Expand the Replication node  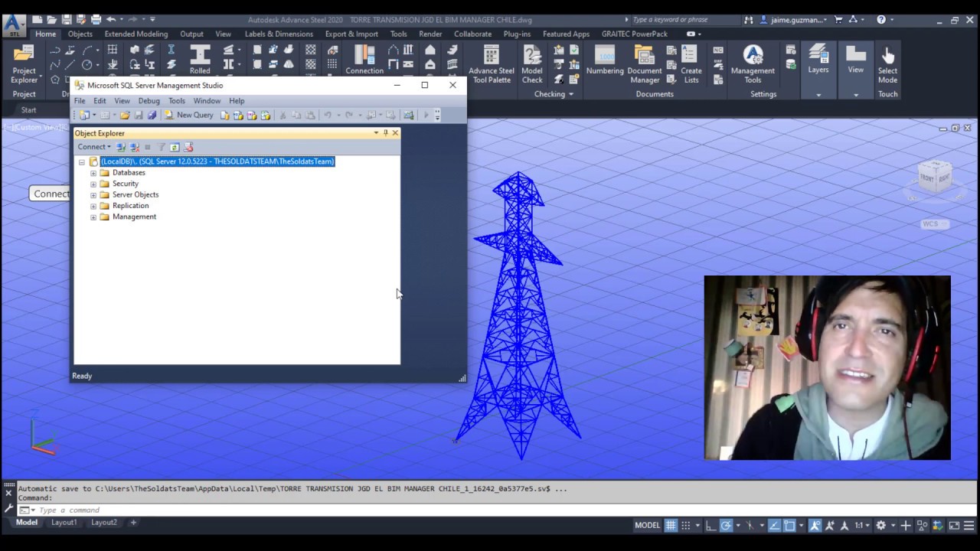(x=93, y=206)
